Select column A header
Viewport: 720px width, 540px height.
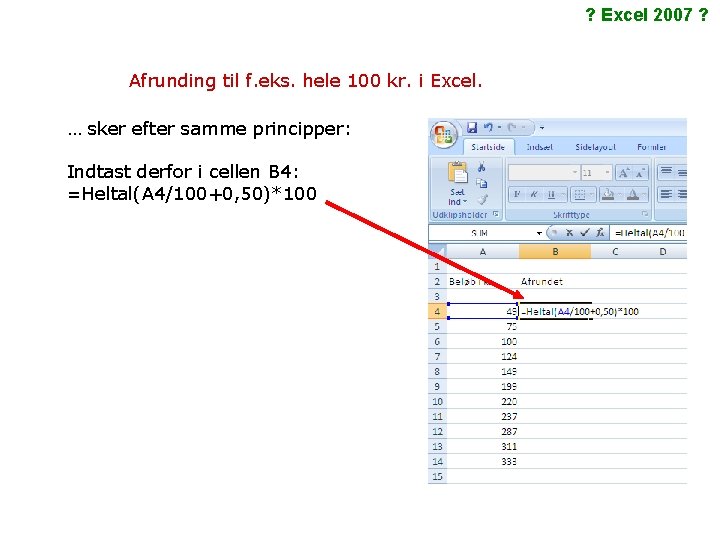[483, 252]
